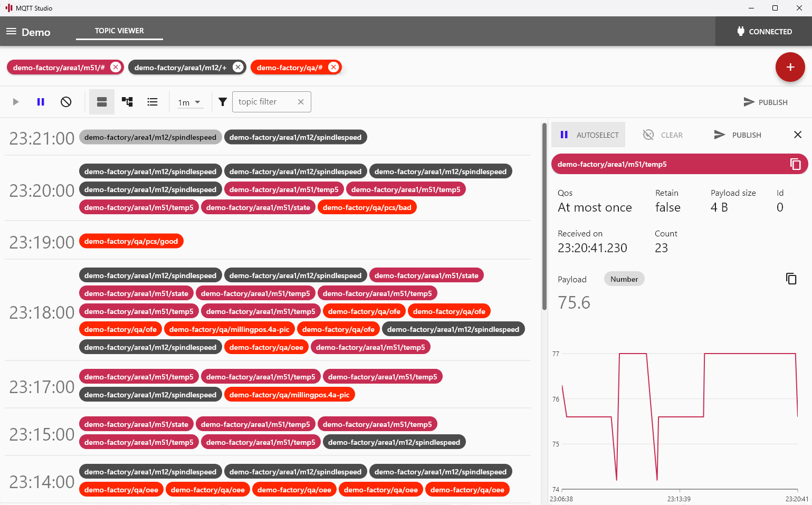Clear the topic filter with its X
812x505 pixels.
coord(301,102)
